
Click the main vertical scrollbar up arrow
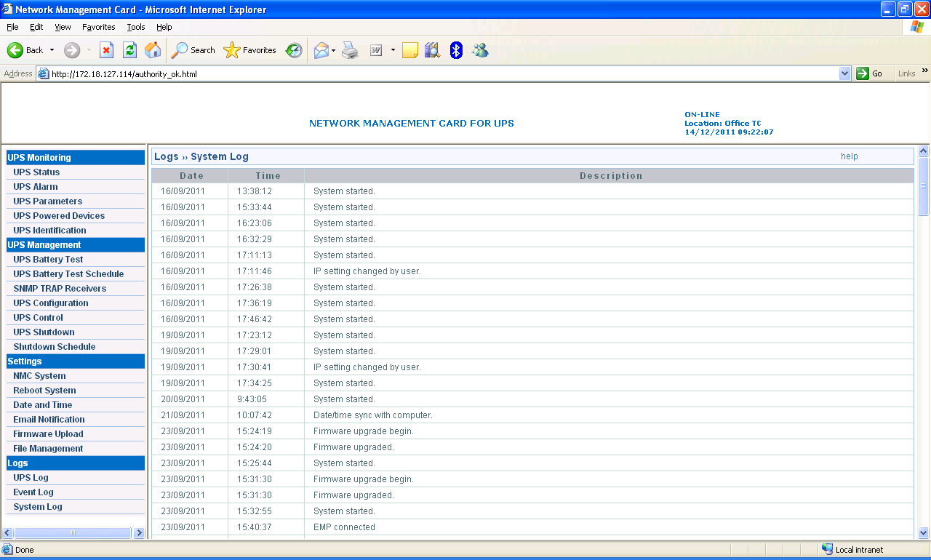tap(924, 151)
